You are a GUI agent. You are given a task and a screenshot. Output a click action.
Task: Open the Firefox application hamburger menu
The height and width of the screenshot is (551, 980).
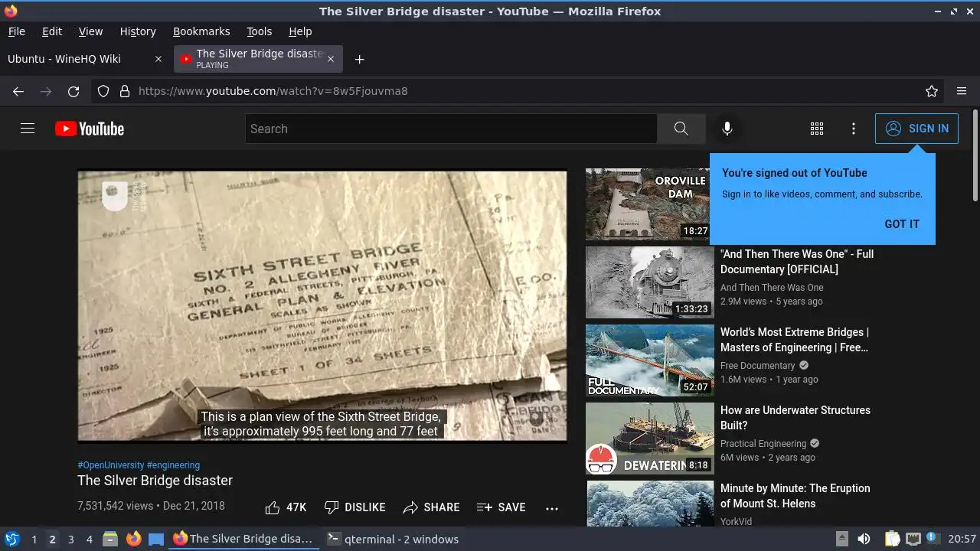[x=962, y=91]
